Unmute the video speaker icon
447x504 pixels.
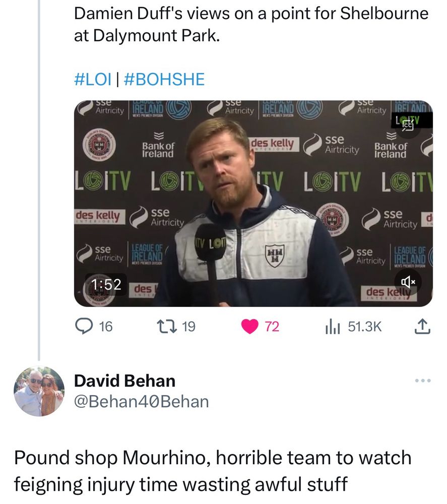408,282
